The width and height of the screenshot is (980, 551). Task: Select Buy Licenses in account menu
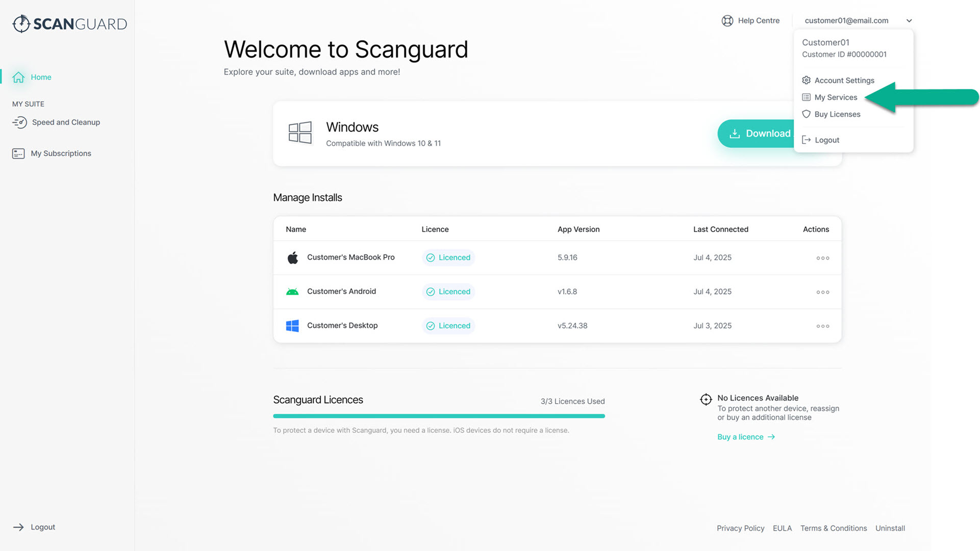coord(837,114)
